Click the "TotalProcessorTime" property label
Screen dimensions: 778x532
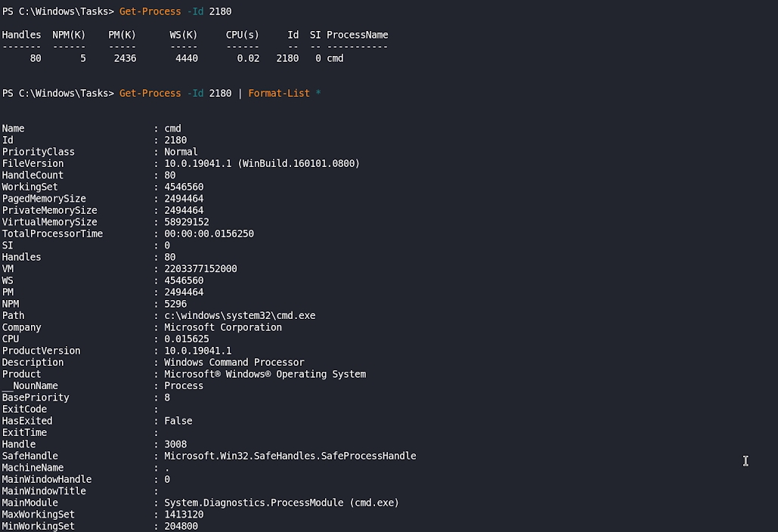tap(52, 234)
